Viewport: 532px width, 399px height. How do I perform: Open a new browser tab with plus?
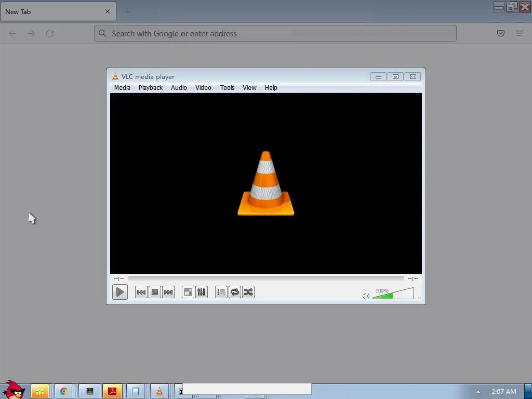[x=127, y=11]
